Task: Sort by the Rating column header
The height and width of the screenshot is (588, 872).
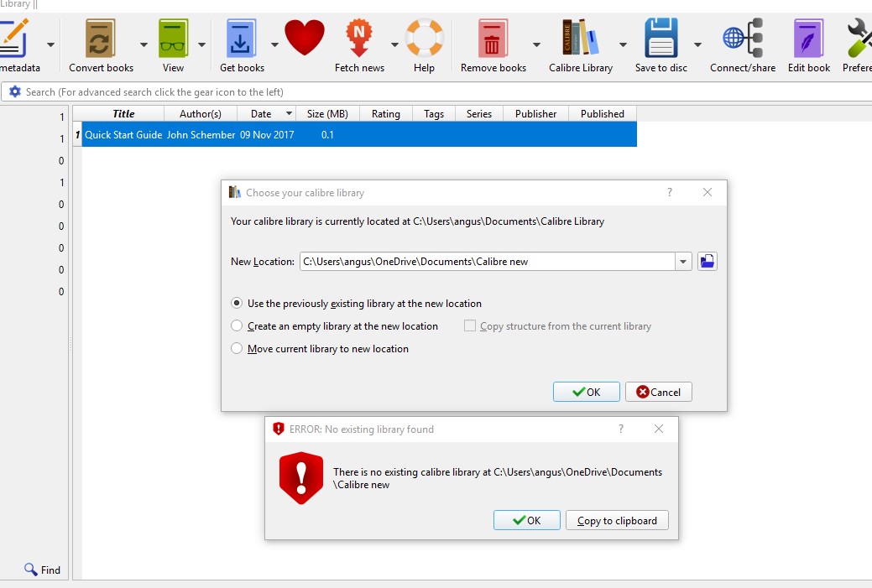Action: pos(386,113)
